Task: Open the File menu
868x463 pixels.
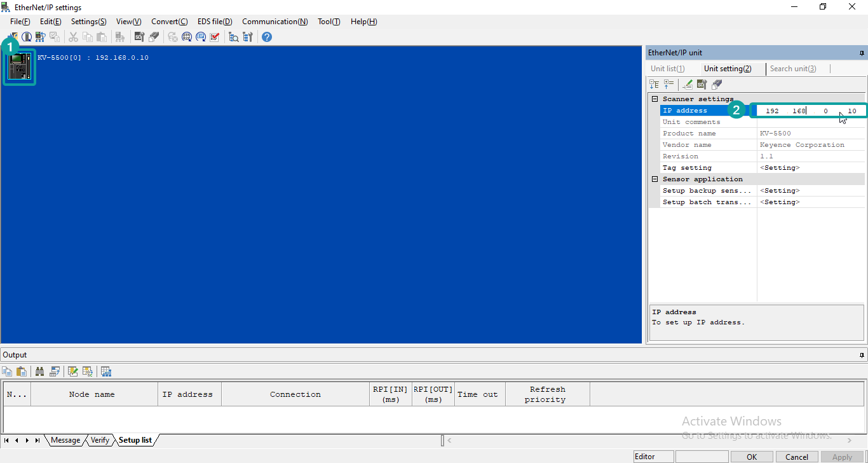Action: [20, 22]
